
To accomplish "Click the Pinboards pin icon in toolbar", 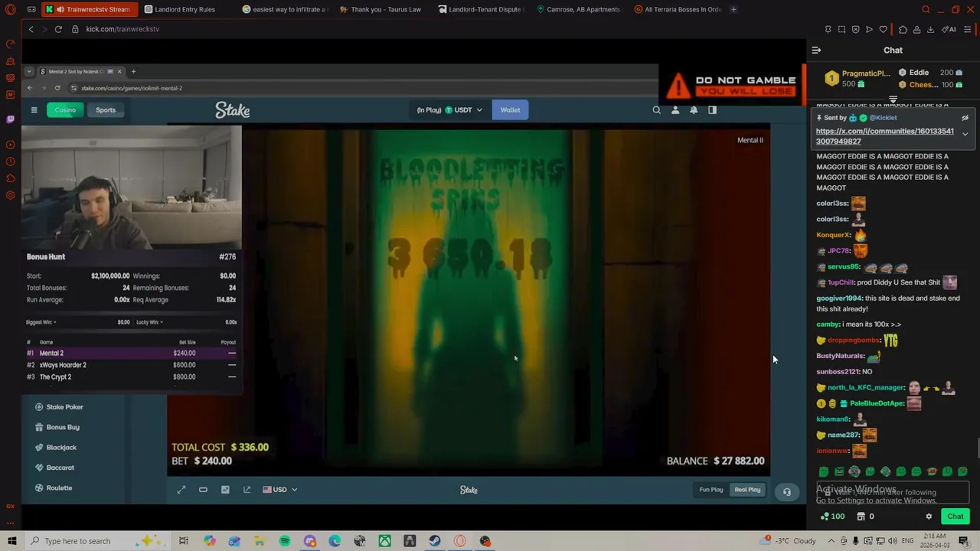I will [828, 29].
